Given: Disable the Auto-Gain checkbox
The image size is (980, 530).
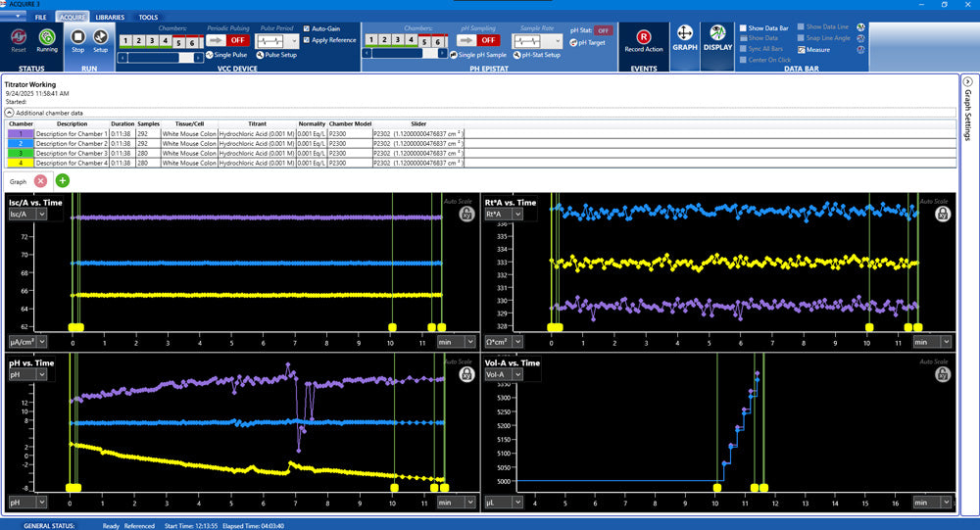Looking at the screenshot, I should [307, 28].
